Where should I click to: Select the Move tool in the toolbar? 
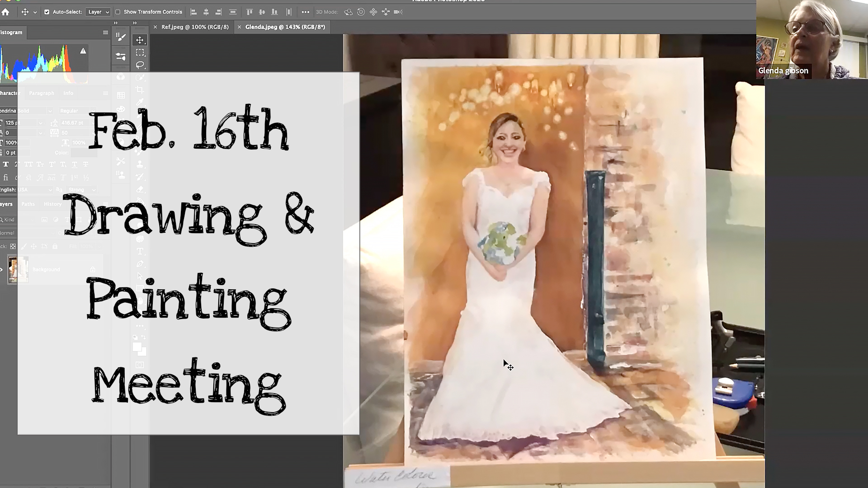tap(140, 40)
